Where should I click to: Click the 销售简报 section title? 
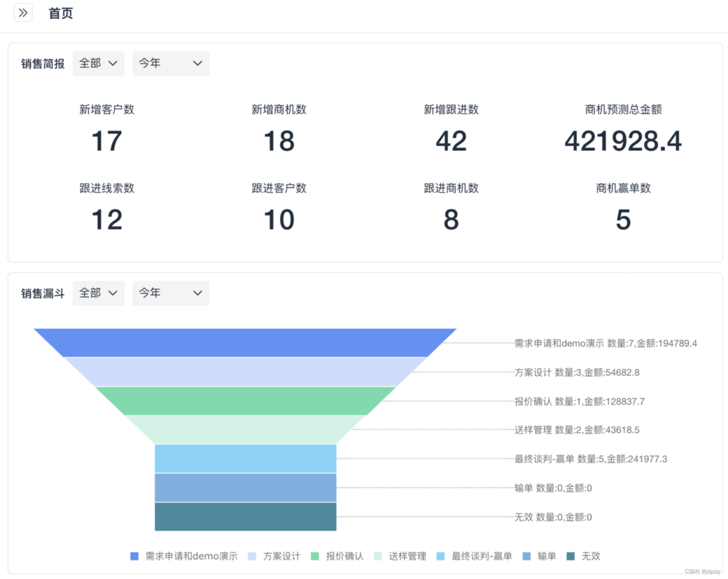42,64
